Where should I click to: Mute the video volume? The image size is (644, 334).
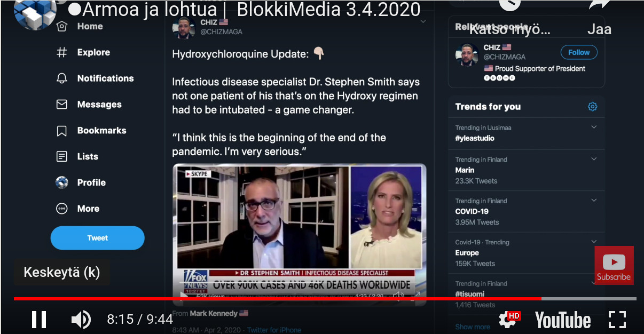coord(81,319)
